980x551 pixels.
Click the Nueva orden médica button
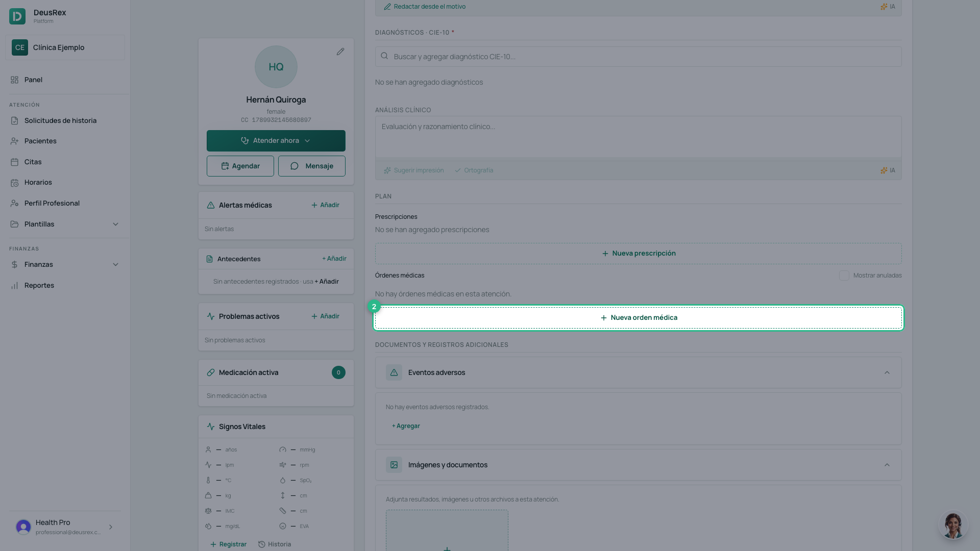(639, 318)
